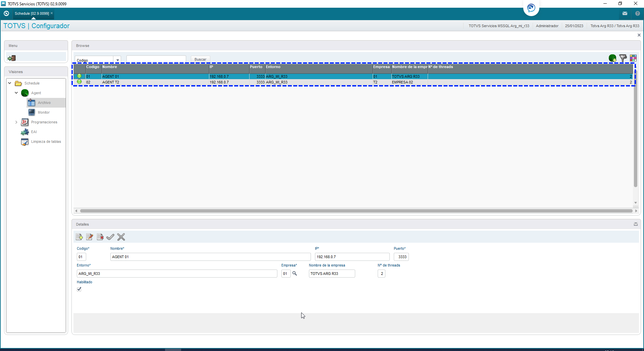Click the Nº de threads field

pyautogui.click(x=381, y=274)
